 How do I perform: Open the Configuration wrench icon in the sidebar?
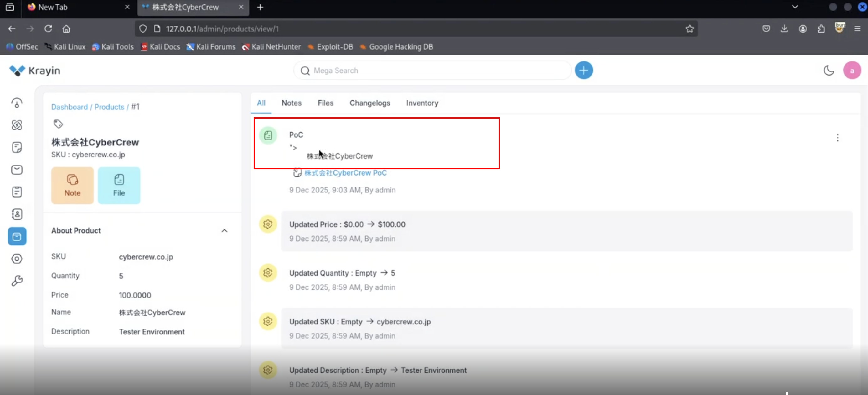(17, 280)
